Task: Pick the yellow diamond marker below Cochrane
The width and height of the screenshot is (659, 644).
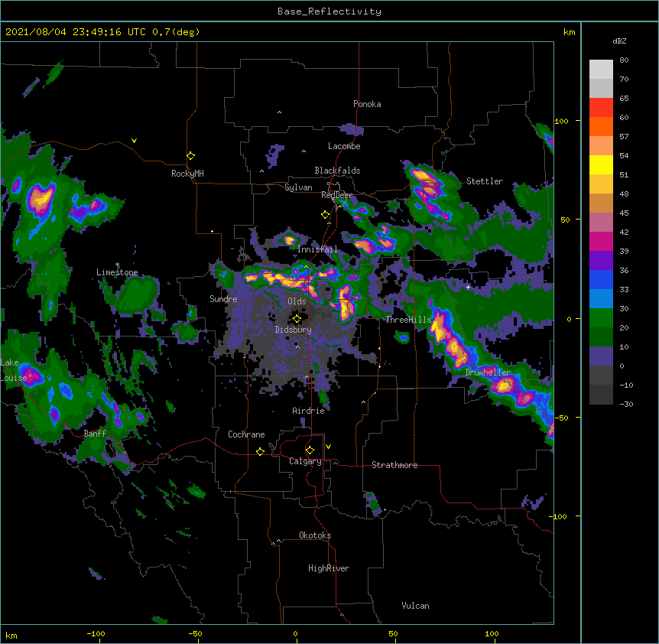Action: 260,451
